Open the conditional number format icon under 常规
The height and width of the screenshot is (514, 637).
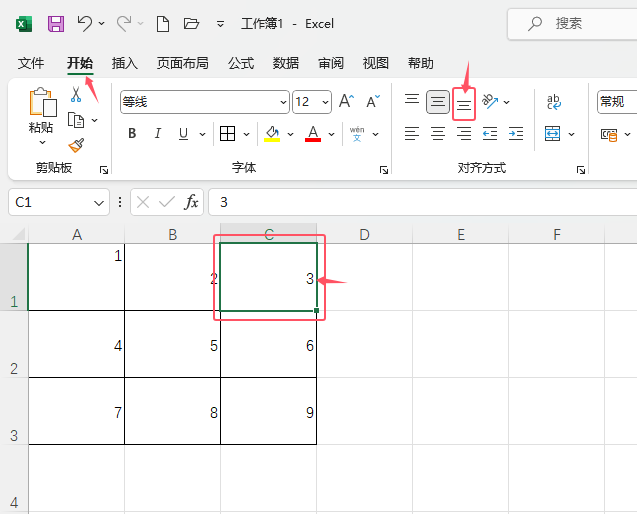coord(609,134)
